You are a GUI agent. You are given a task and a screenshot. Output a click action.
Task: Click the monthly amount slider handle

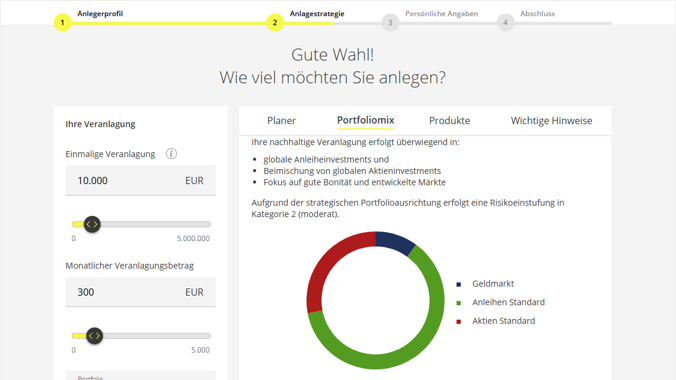point(94,336)
